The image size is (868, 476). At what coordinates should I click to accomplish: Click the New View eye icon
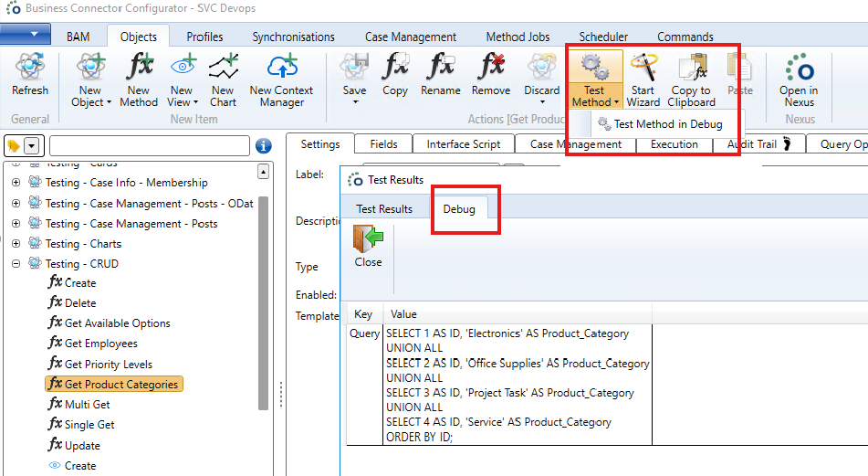(x=183, y=66)
